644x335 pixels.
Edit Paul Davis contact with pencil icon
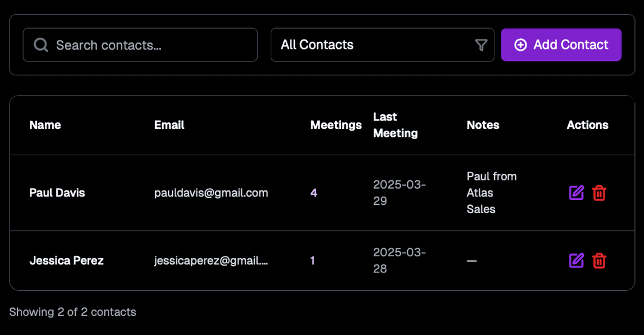[576, 193]
